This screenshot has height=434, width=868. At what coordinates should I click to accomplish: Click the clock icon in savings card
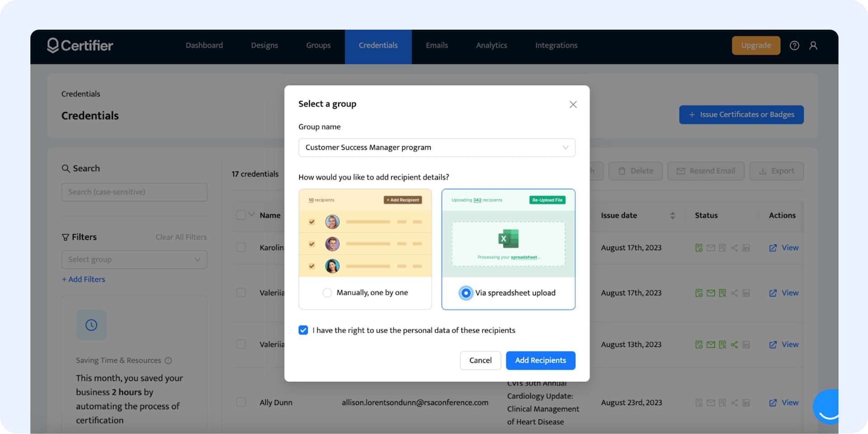tap(91, 325)
